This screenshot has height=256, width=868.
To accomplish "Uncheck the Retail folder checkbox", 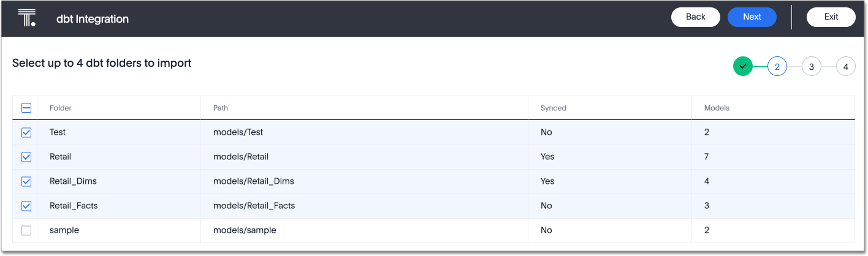I will click(x=26, y=157).
